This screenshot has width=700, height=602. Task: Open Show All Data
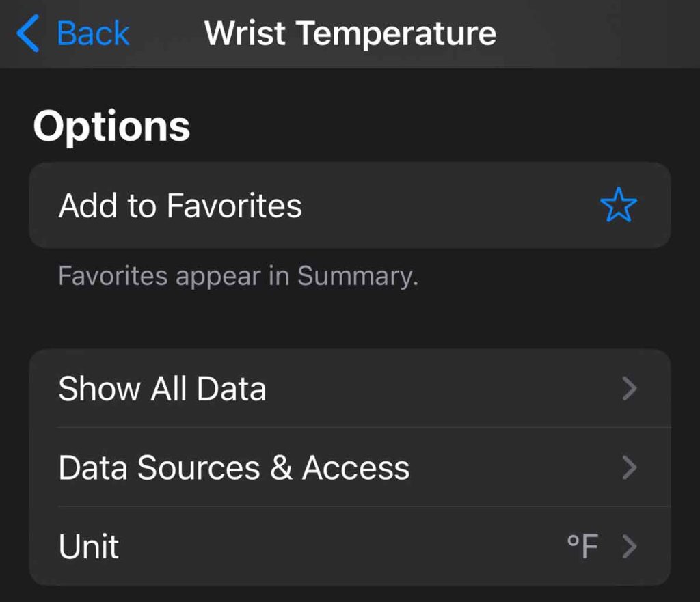pyautogui.click(x=162, y=389)
